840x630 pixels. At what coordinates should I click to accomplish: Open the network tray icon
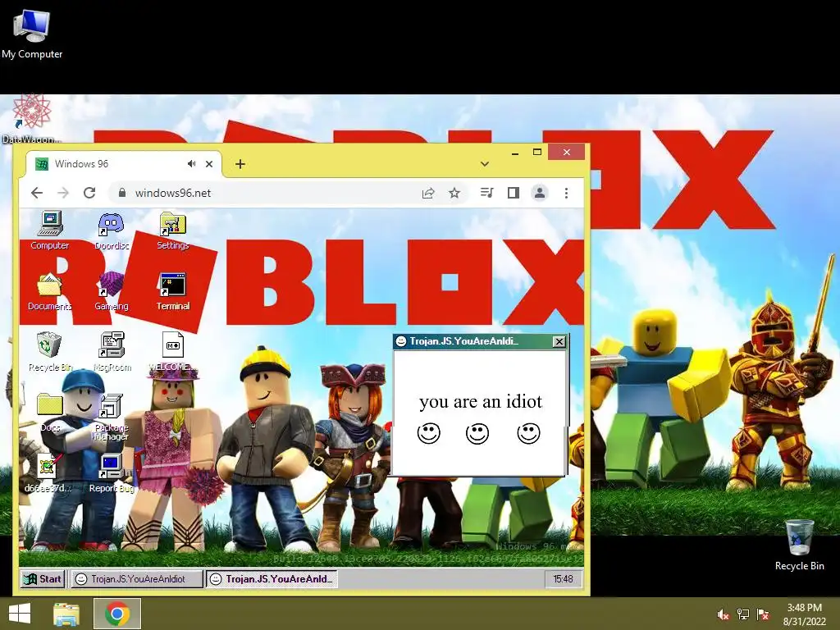point(743,614)
